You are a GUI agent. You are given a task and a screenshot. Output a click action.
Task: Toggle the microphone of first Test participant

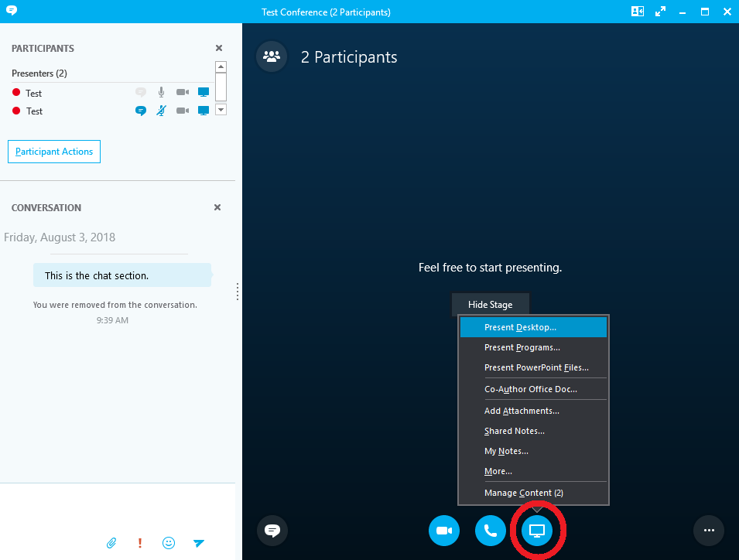(161, 92)
